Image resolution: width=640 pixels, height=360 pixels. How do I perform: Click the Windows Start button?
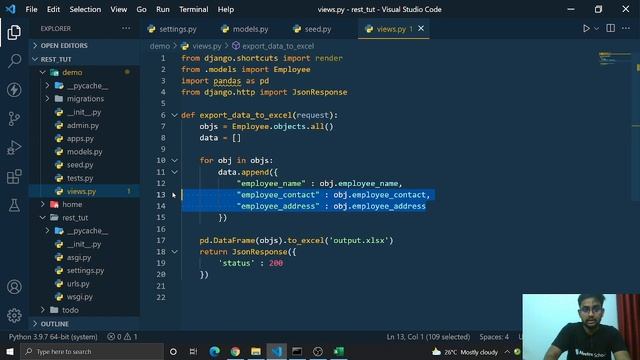coord(10,351)
